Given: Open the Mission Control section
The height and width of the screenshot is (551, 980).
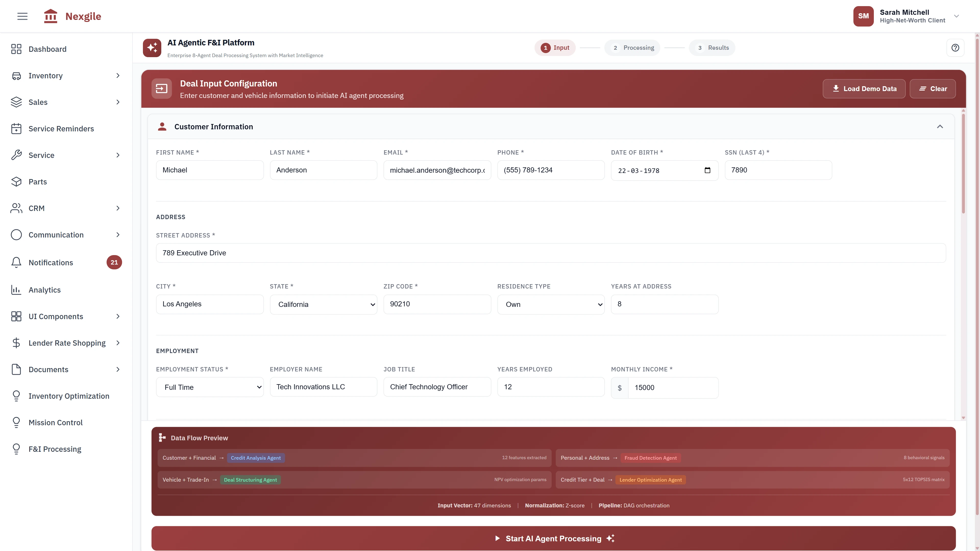Looking at the screenshot, I should pos(56,422).
